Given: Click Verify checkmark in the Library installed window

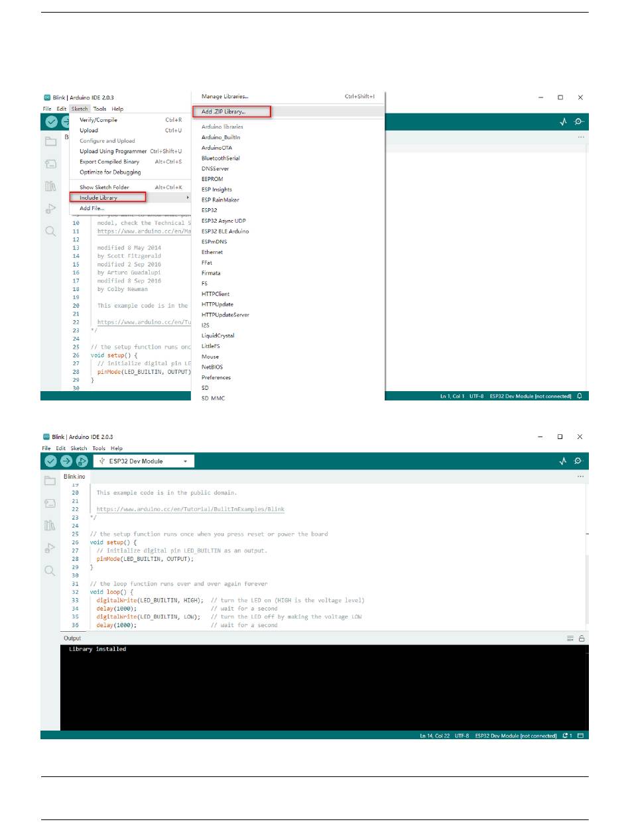Looking at the screenshot, I should click(x=51, y=461).
